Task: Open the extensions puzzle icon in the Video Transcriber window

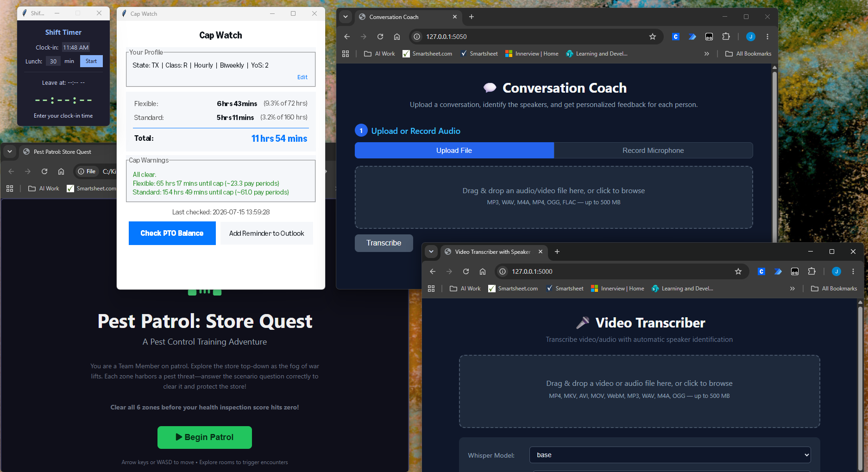Action: tap(811, 271)
